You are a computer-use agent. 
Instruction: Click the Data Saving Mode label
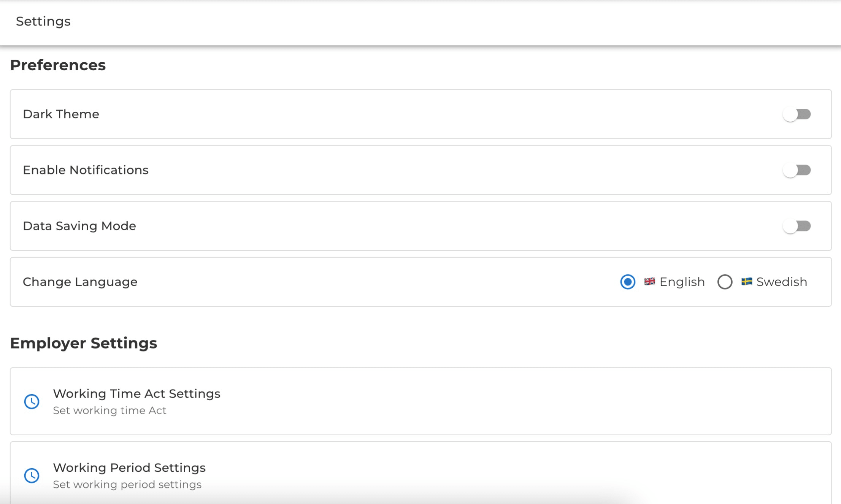coord(79,226)
